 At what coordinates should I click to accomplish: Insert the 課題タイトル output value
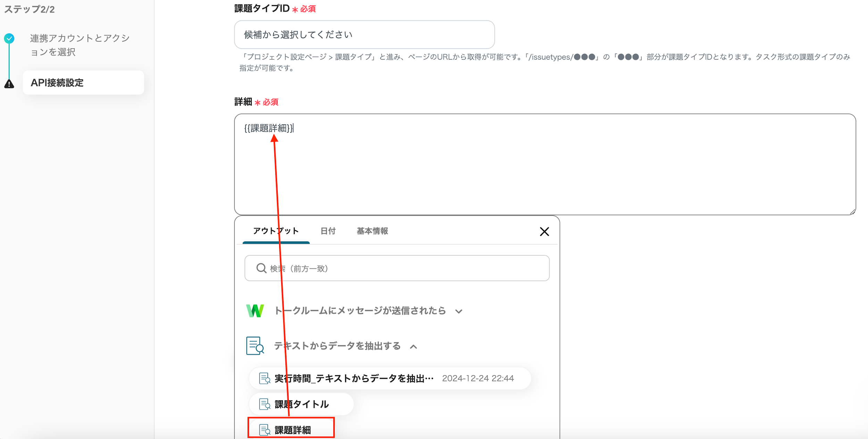pos(301,404)
